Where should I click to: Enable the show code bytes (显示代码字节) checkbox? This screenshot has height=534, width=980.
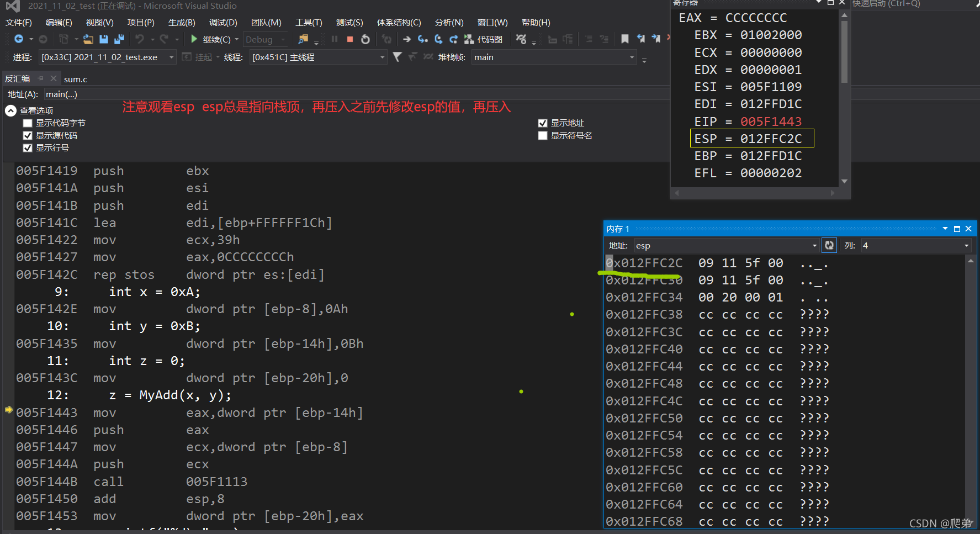[27, 123]
